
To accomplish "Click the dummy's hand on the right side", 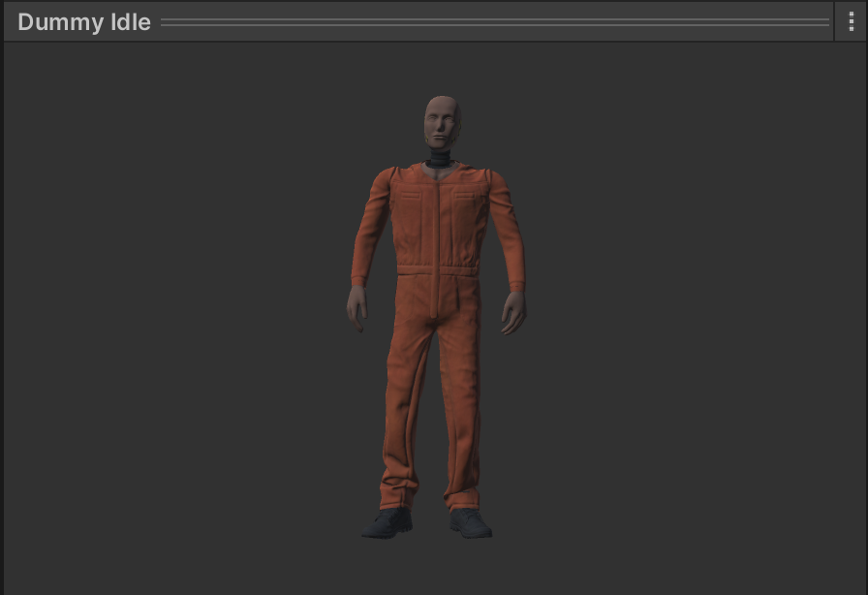I will point(513,311).
